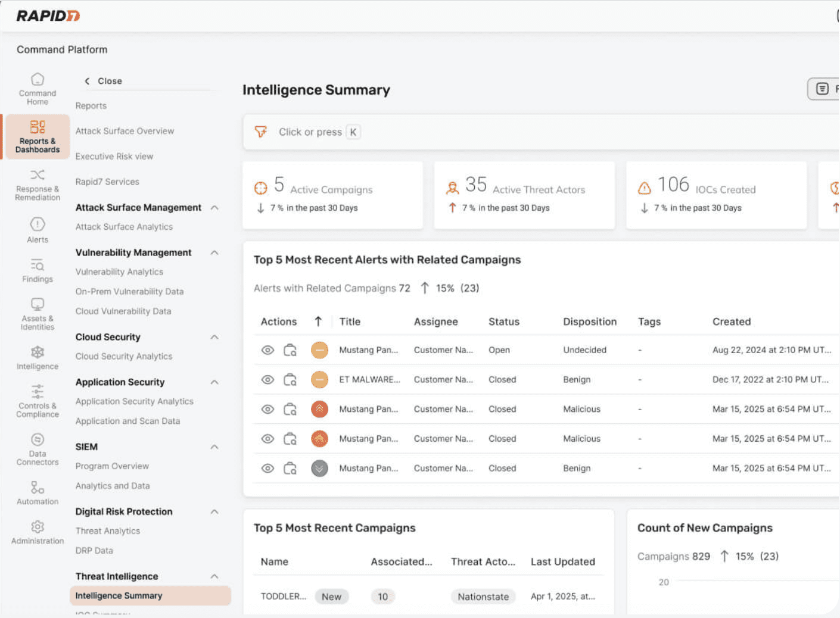
Task: Open Program Overview under SIEM
Action: click(x=112, y=466)
